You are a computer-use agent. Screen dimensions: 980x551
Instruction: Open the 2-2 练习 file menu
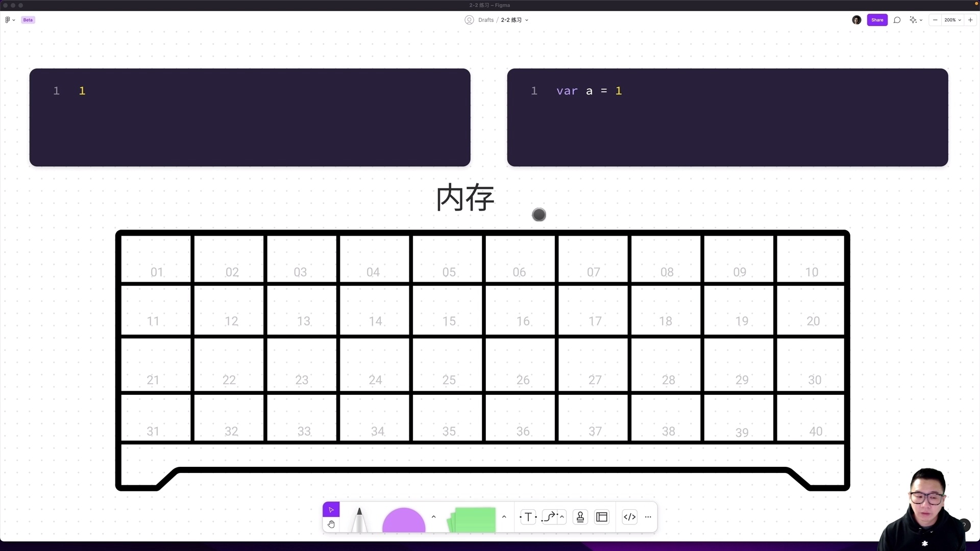point(514,20)
